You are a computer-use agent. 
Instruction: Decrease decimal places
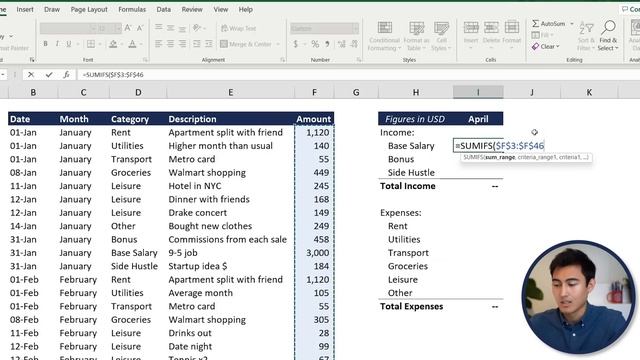click(354, 44)
